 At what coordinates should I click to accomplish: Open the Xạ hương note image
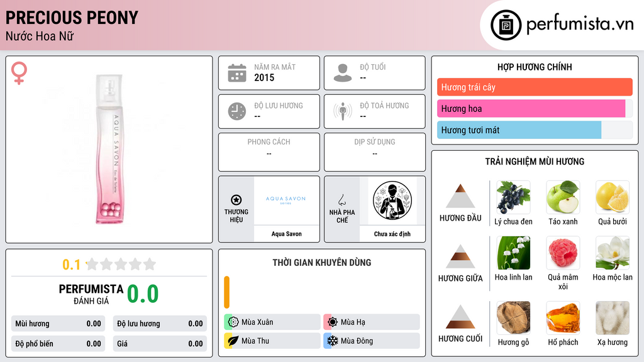coord(613,318)
